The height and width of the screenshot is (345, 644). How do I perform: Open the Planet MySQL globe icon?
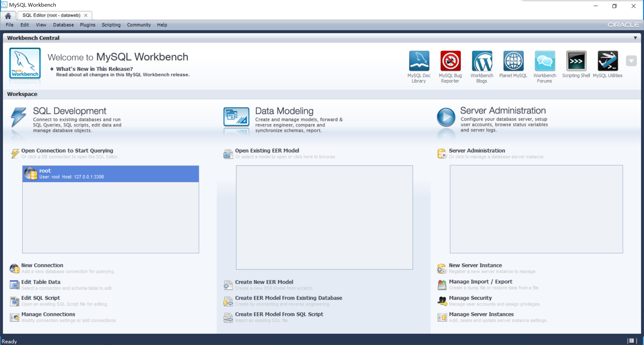point(513,61)
